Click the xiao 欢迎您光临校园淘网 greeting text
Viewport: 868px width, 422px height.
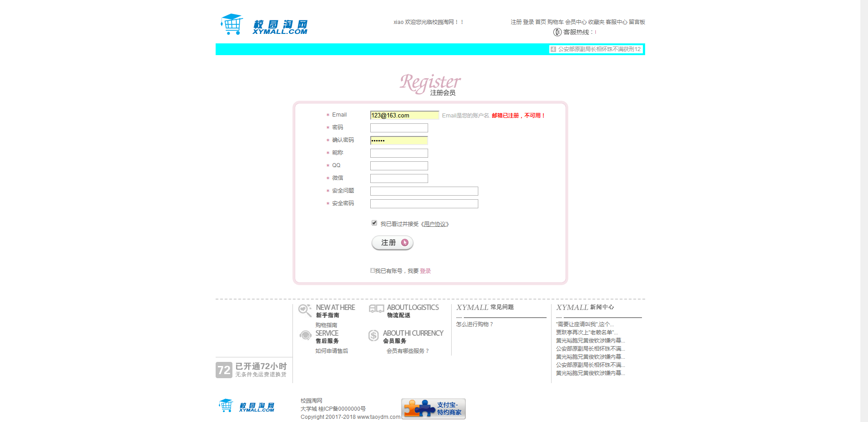[x=428, y=22]
